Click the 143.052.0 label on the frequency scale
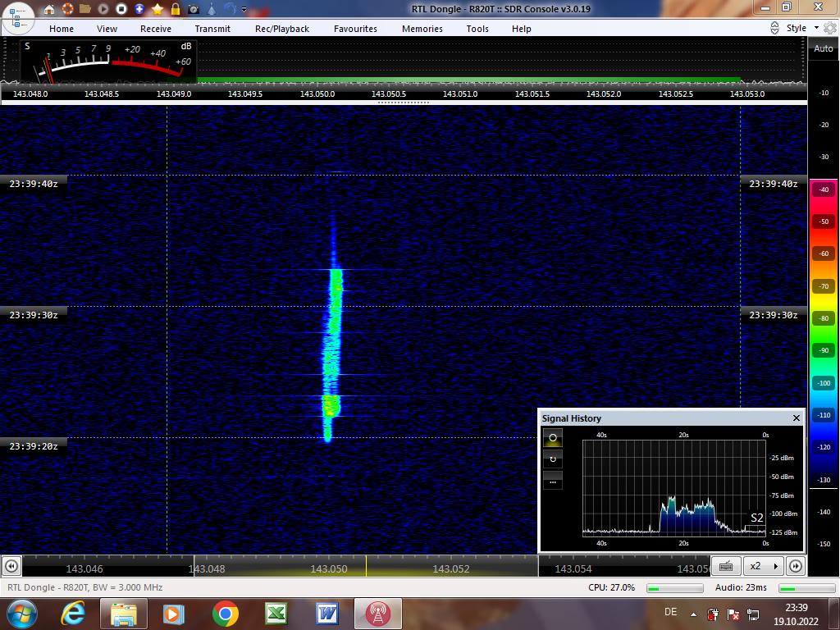Screen dimensions: 840x630 [603, 94]
